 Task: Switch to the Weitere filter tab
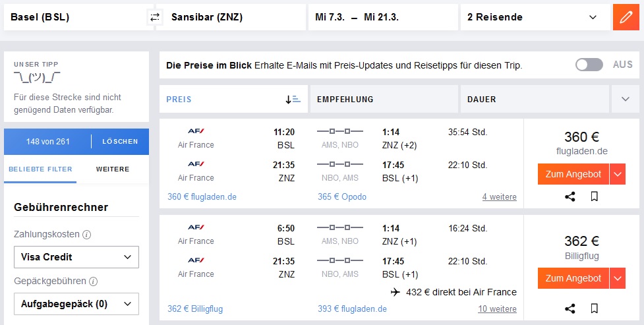click(x=113, y=169)
